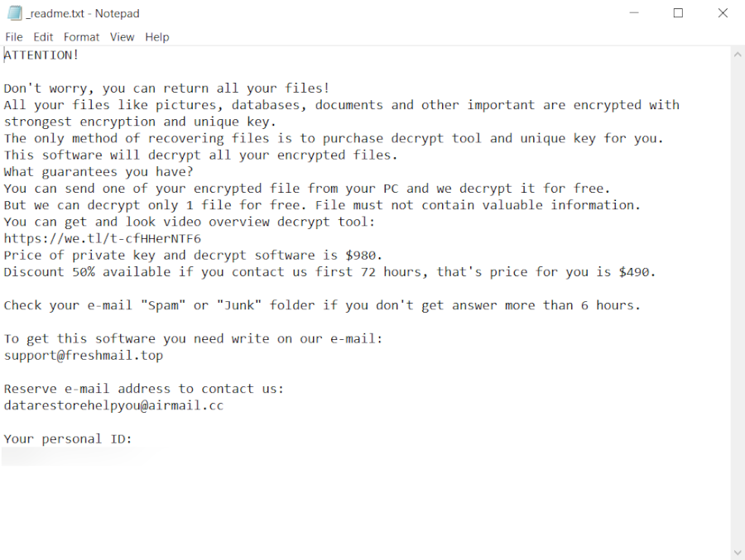Click the blurred personal ID value
The height and width of the screenshot is (560, 745).
point(66,456)
